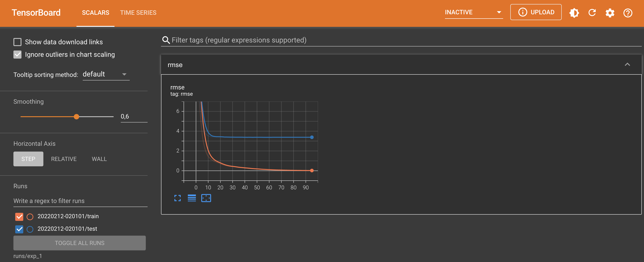Open the help dialog
Screen dimensions: 644x262
click(x=628, y=13)
